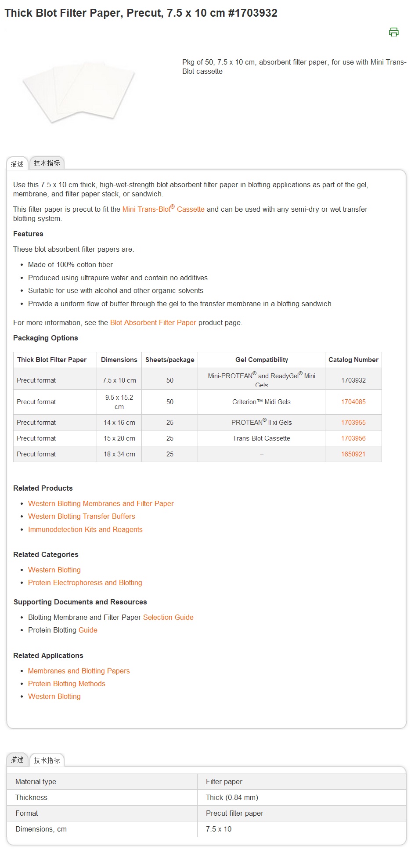
Task: Open Immunodetection Kits and Reagents link
Action: tap(85, 529)
